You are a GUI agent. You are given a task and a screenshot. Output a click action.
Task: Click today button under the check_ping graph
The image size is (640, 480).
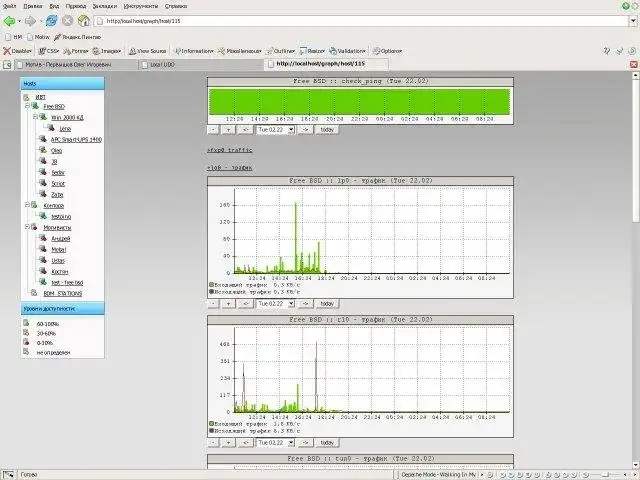point(327,130)
